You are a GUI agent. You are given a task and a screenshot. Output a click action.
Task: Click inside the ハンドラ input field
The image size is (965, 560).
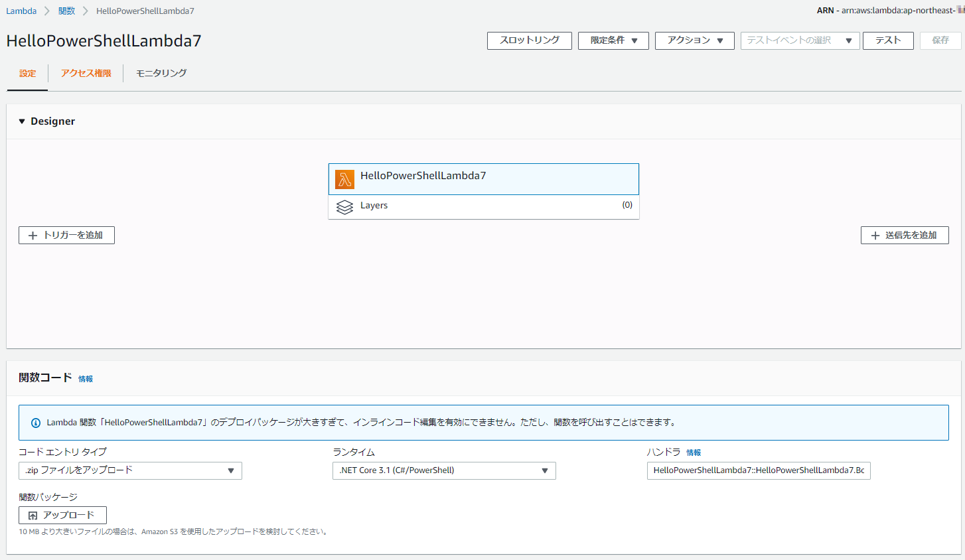click(x=759, y=470)
